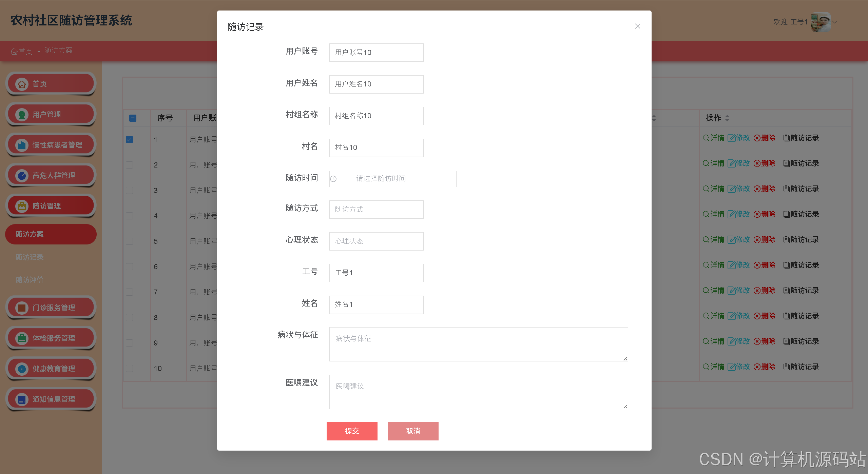Click the 用户管理 sidebar icon
Image resolution: width=868 pixels, height=474 pixels.
click(x=22, y=114)
